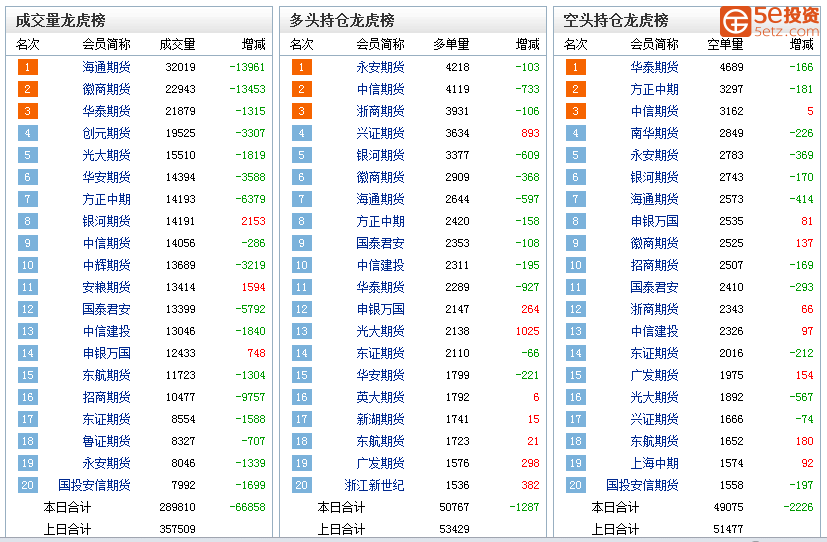This screenshot has width=827, height=542.
Task: Open 上海中期 member link
Action: [654, 463]
